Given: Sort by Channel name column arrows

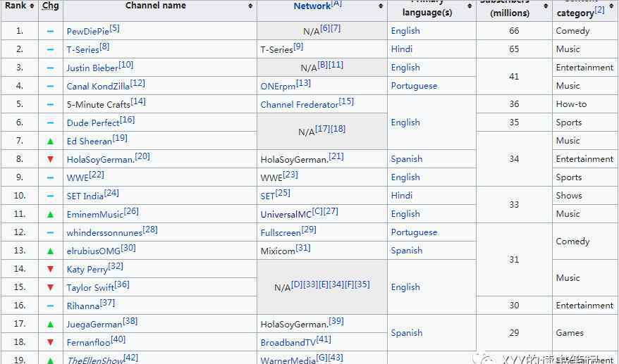Looking at the screenshot, I should [250, 6].
